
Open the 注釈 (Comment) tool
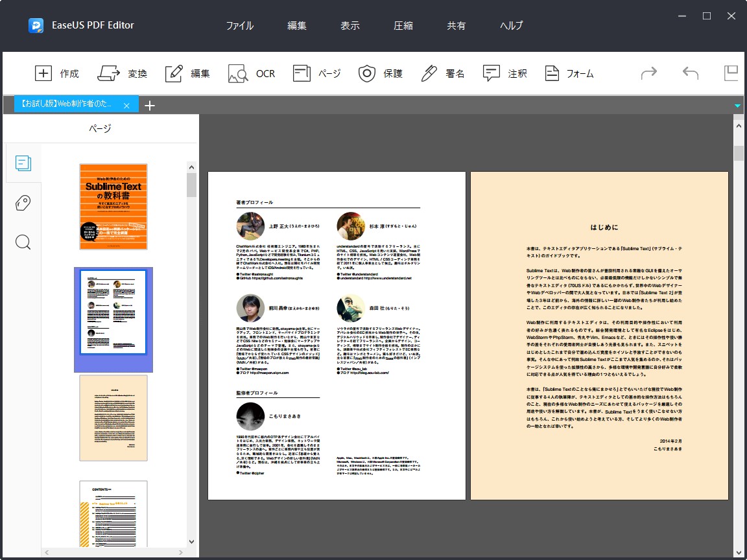coord(504,73)
